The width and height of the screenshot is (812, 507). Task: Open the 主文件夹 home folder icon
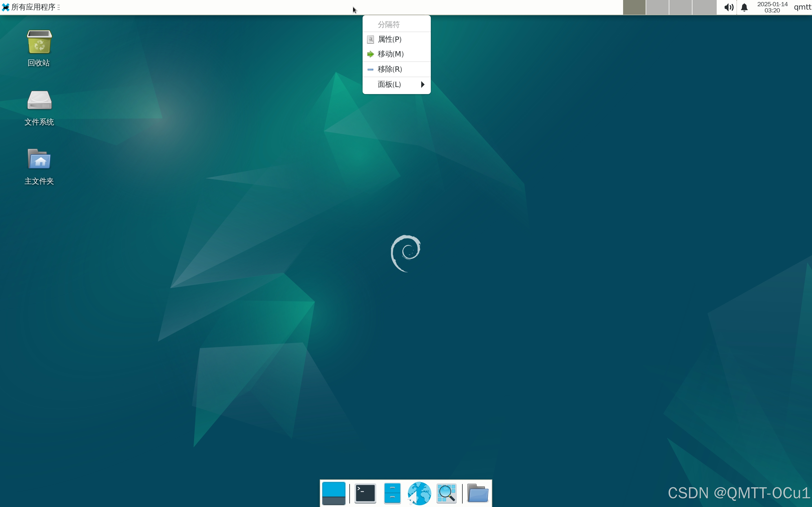tap(39, 159)
